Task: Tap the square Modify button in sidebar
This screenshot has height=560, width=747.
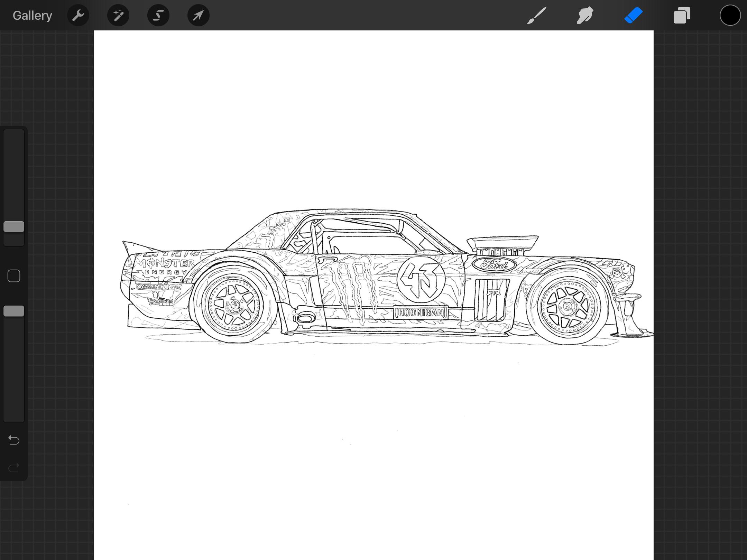Action: [14, 276]
